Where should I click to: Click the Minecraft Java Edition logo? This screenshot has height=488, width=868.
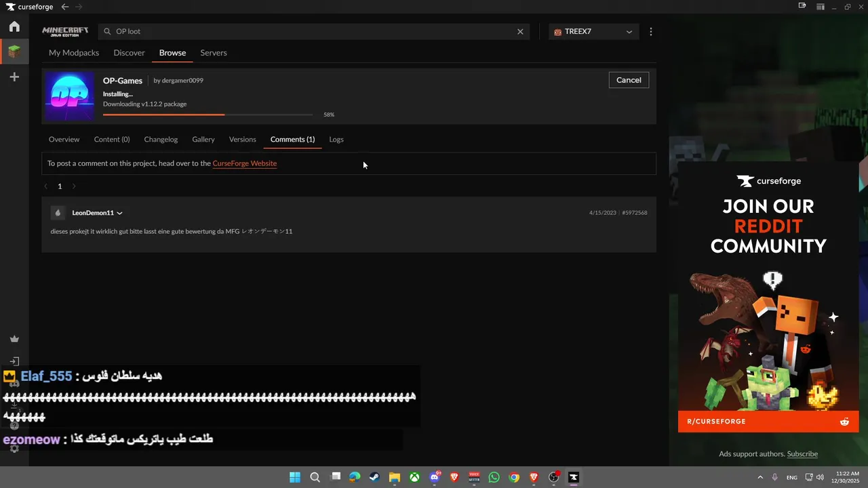(x=65, y=31)
